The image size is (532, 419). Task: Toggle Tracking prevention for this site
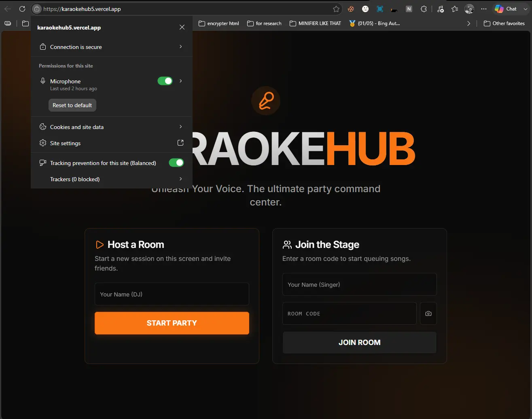coord(176,163)
